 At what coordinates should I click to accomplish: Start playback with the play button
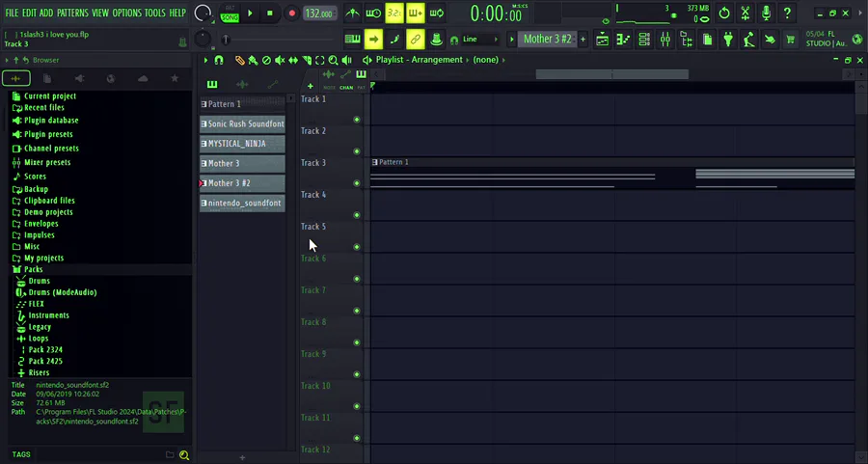click(250, 14)
